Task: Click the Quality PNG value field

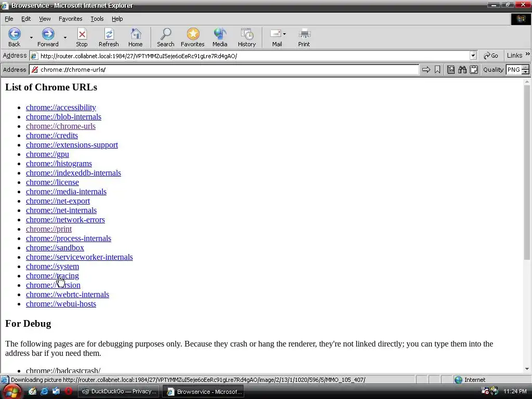Action: pos(514,70)
